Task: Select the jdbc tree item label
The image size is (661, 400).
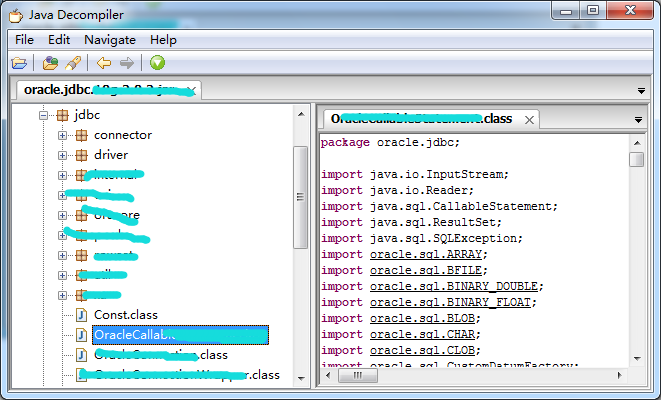Action: pos(87,115)
